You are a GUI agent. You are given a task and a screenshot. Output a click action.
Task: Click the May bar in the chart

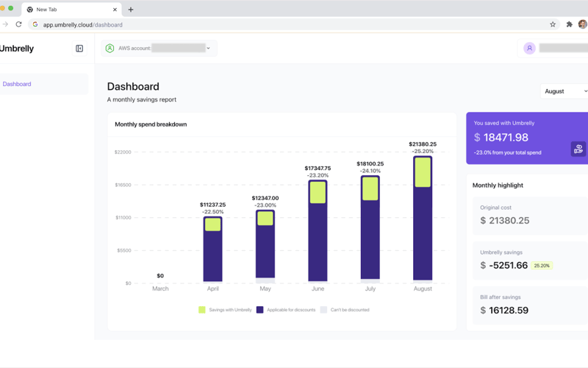tap(265, 246)
